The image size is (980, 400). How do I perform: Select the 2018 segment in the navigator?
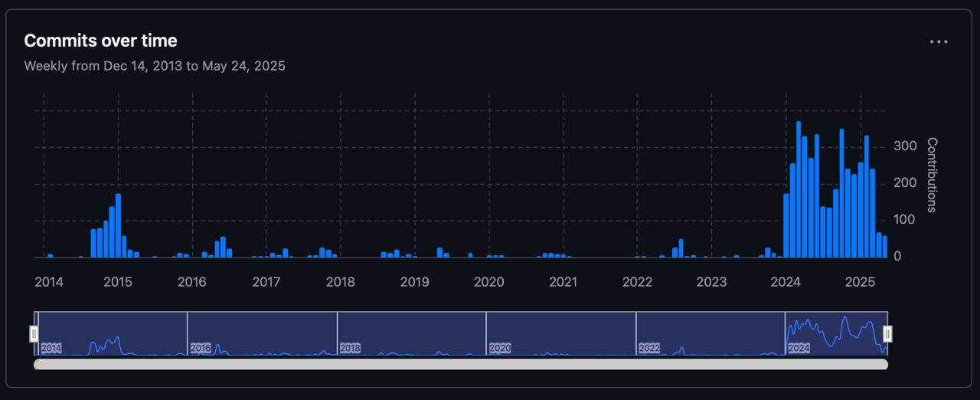pos(411,333)
